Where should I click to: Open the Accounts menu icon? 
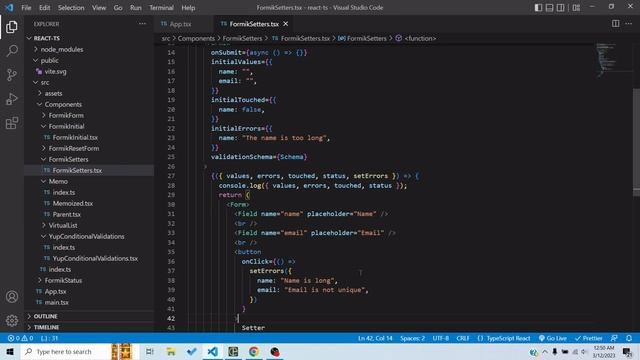point(12,297)
